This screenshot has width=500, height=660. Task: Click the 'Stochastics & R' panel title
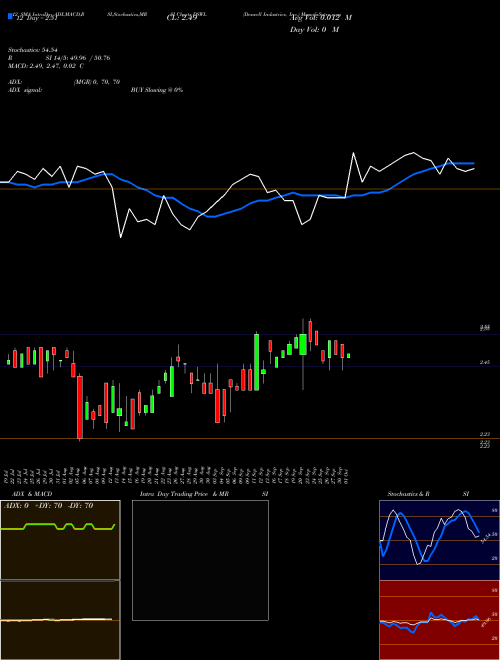408,494
